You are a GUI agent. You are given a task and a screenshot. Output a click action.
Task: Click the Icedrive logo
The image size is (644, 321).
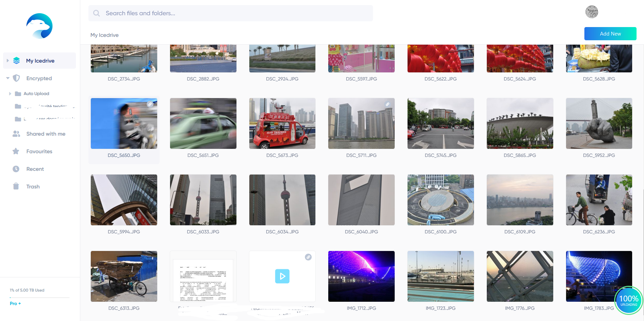pos(39,26)
